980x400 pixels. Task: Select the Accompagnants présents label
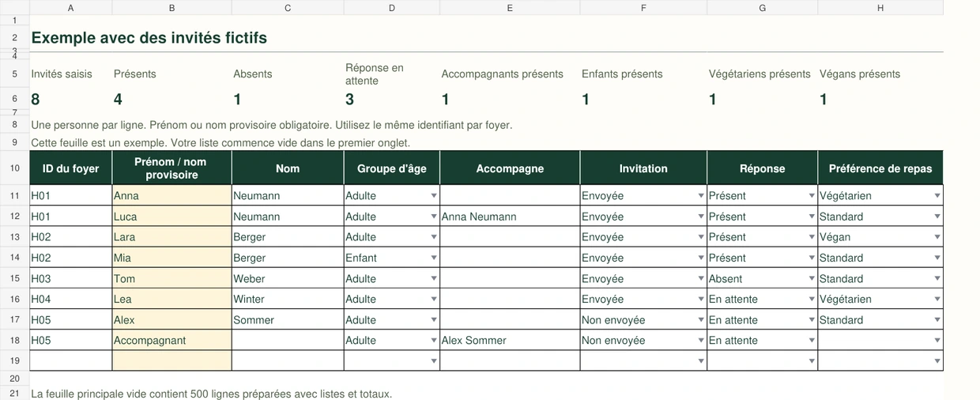click(503, 74)
